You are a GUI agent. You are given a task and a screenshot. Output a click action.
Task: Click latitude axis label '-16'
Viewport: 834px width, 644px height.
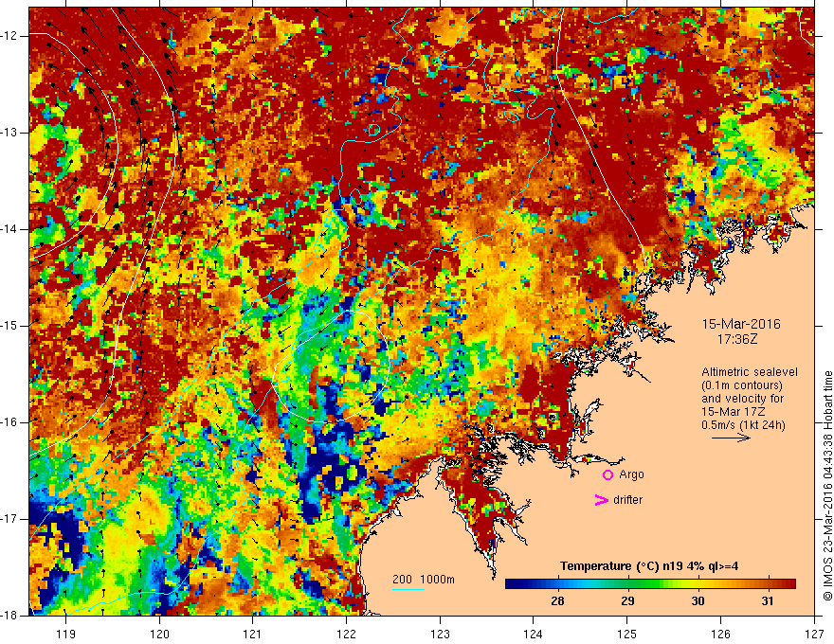pyautogui.click(x=9, y=422)
